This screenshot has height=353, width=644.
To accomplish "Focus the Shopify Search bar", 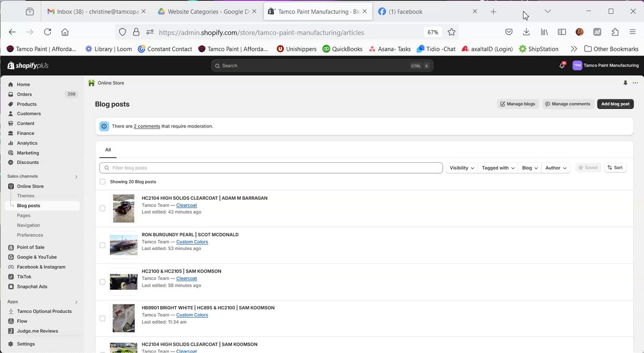I will 322,66.
